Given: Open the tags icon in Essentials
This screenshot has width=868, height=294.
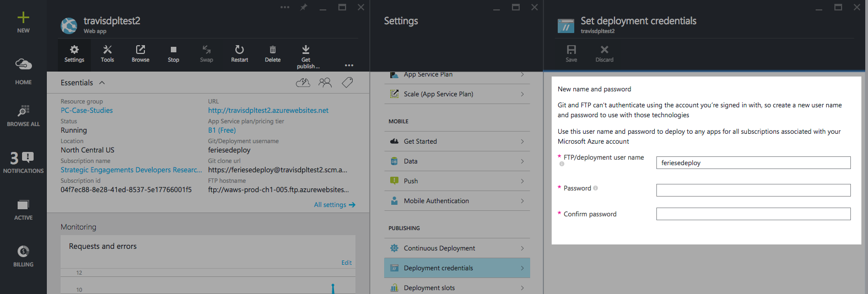Looking at the screenshot, I should point(347,83).
